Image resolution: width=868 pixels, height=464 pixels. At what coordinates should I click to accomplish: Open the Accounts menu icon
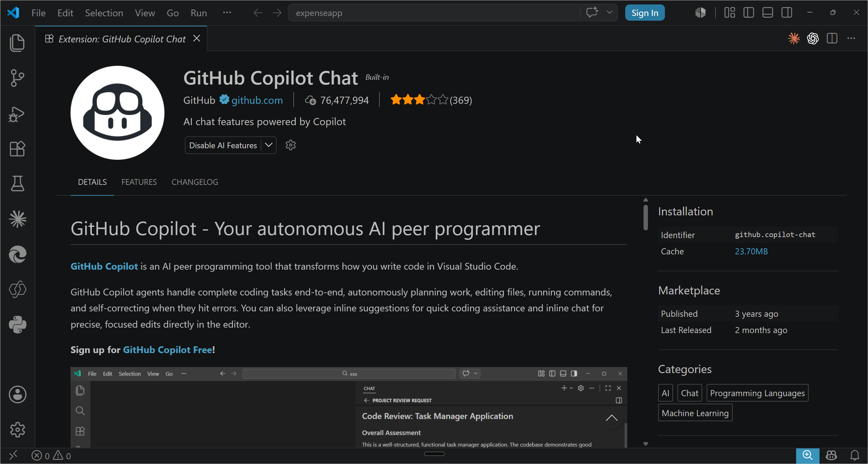click(17, 394)
